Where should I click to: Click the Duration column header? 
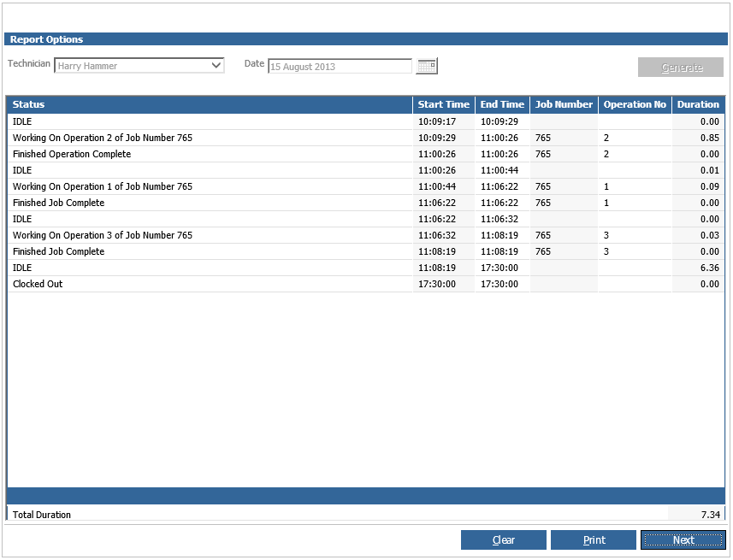(x=698, y=104)
